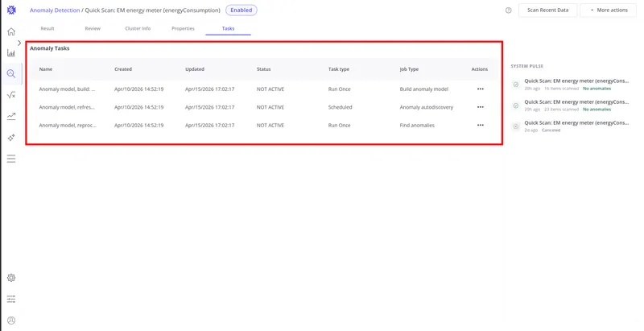The image size is (644, 331).
Task: Click the Scan Recent Data button
Action: (x=548, y=10)
